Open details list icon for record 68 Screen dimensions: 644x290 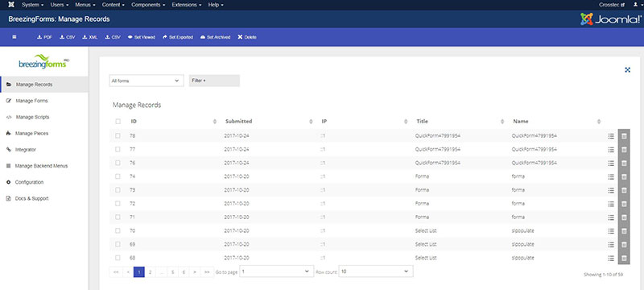click(x=611, y=258)
